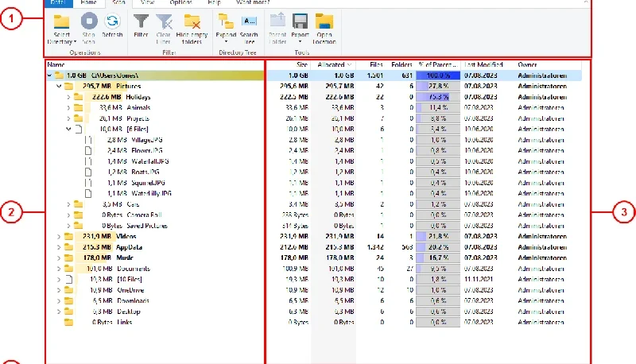Select the Waterlilly.JPG file row

151,193
